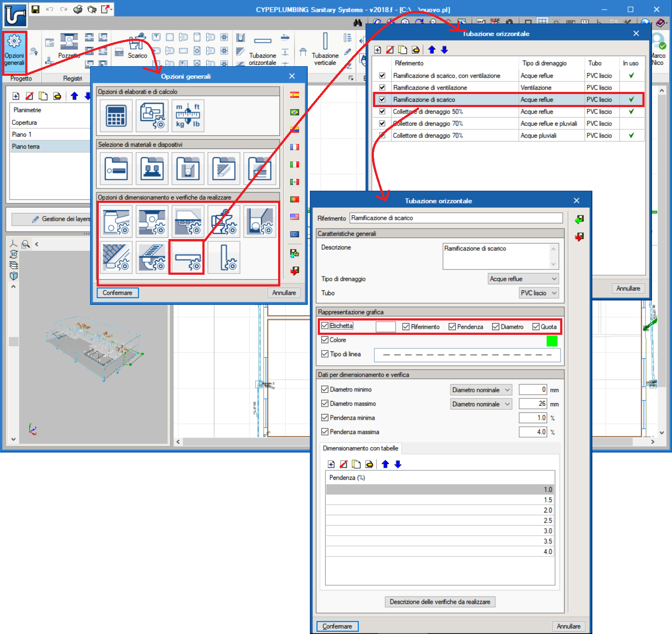Toggle 3D view icon in viewer
672x634 pixels.
13,254
